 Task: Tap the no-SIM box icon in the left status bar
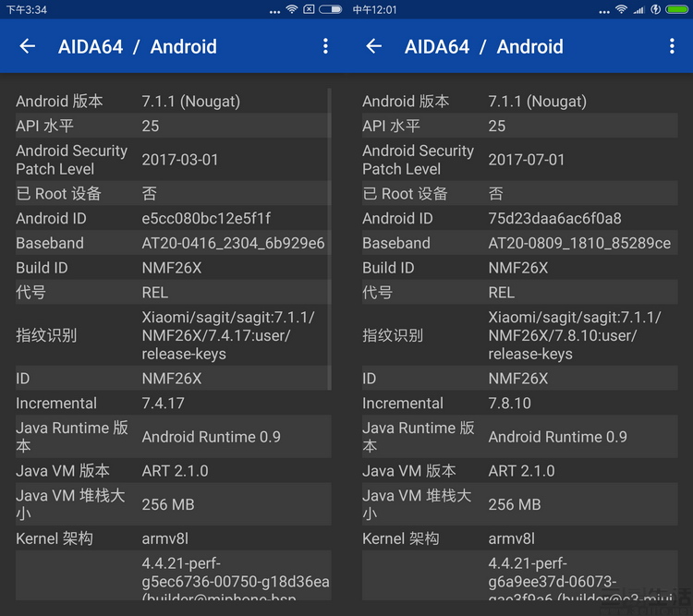point(309,9)
